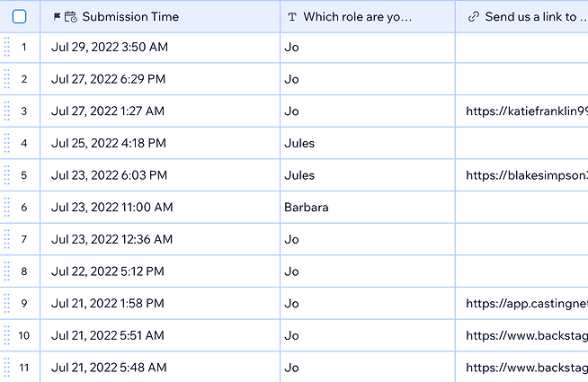
Task: Click the drag handle dots for row 1
Action: tap(7, 48)
